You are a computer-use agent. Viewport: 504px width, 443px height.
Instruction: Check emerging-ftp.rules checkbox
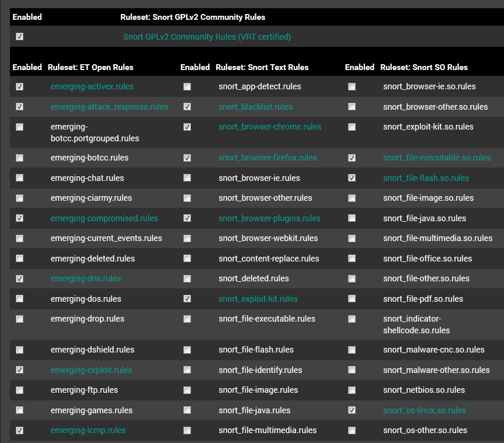point(20,390)
